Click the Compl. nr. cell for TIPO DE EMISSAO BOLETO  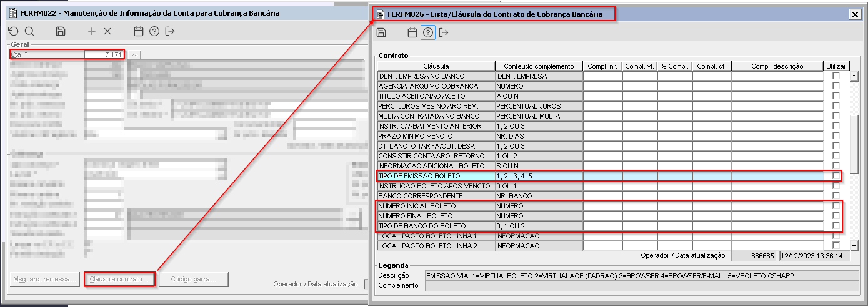[x=602, y=176]
